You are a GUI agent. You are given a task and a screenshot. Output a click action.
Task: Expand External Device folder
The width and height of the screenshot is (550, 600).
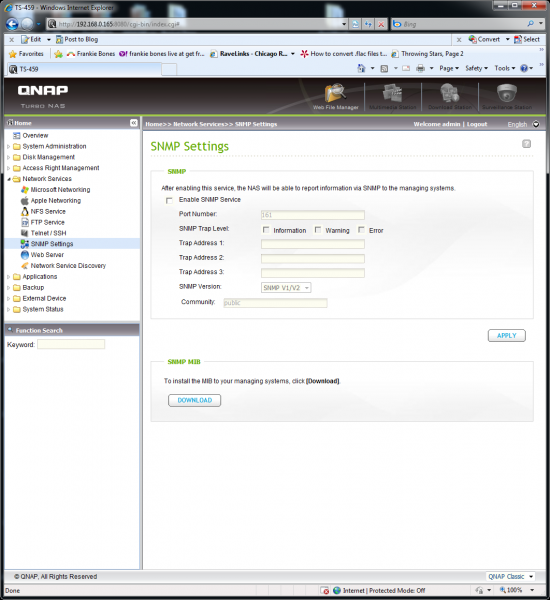click(x=8, y=298)
